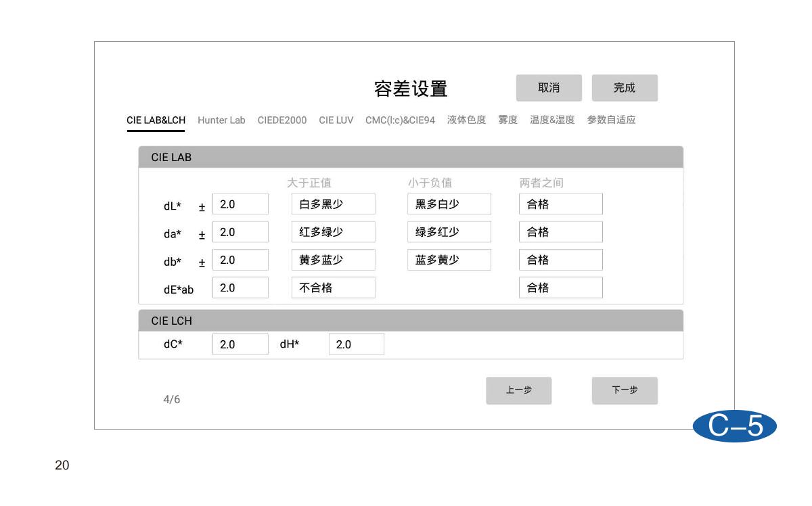
Task: Switch to the 液体色度 tab
Action: click(x=466, y=120)
